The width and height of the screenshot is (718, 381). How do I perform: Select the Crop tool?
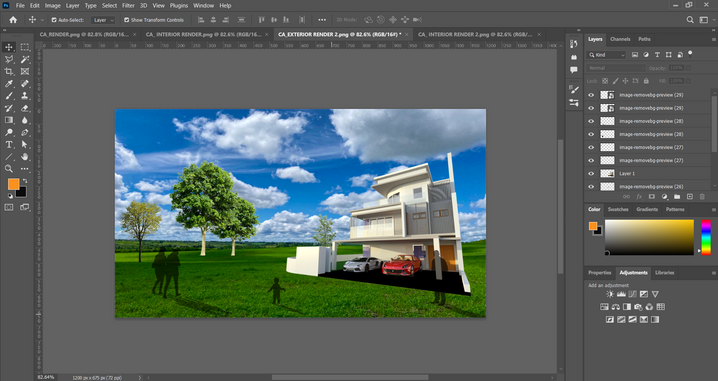(x=9, y=71)
